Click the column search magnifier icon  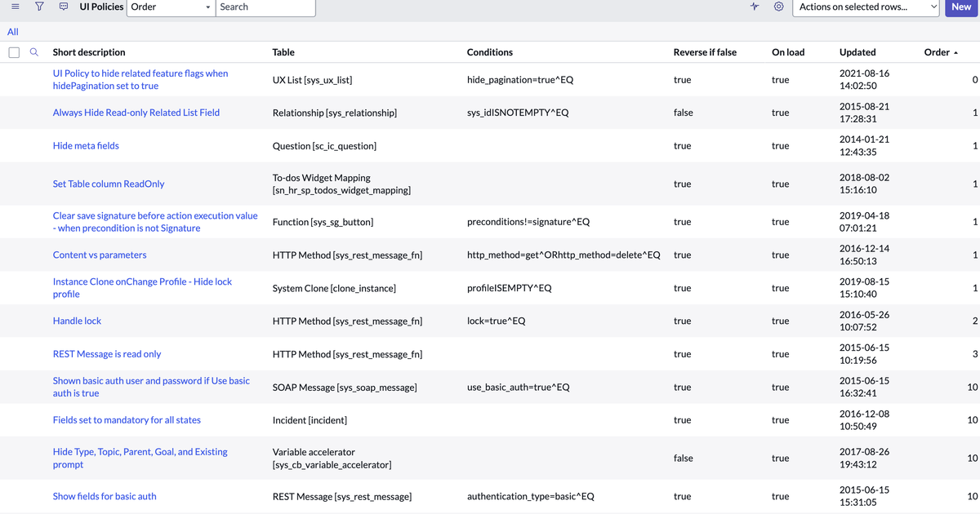click(x=34, y=52)
